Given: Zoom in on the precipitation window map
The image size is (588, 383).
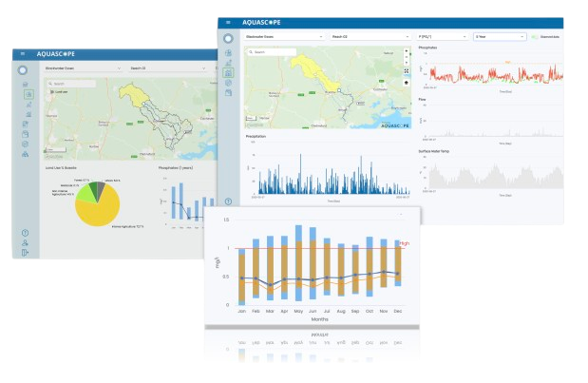Looking at the screenshot, I should (x=407, y=51).
